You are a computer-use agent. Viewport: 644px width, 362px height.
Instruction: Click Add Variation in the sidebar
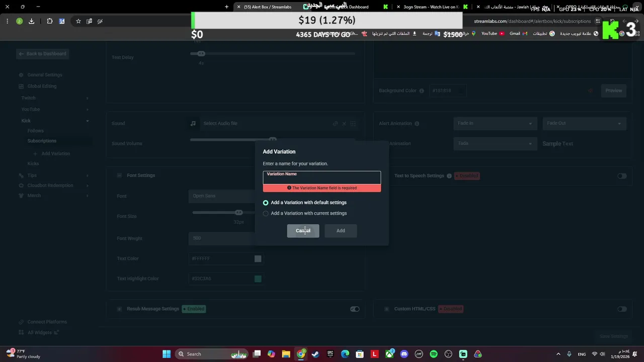click(52, 154)
